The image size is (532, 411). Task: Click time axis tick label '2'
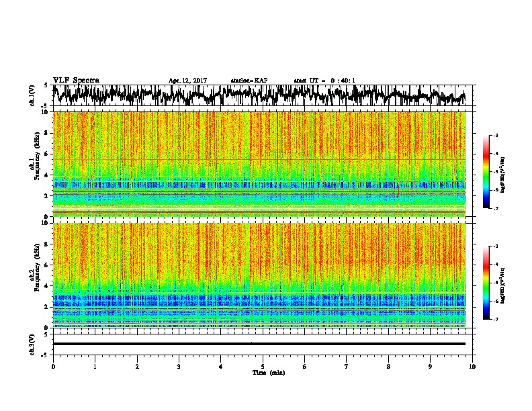pyautogui.click(x=137, y=366)
